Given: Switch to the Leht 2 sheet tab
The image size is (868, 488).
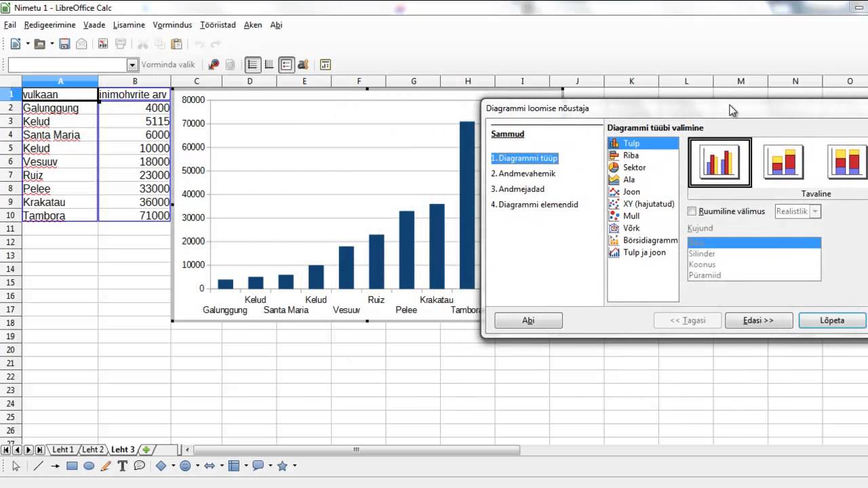Looking at the screenshot, I should point(93,449).
